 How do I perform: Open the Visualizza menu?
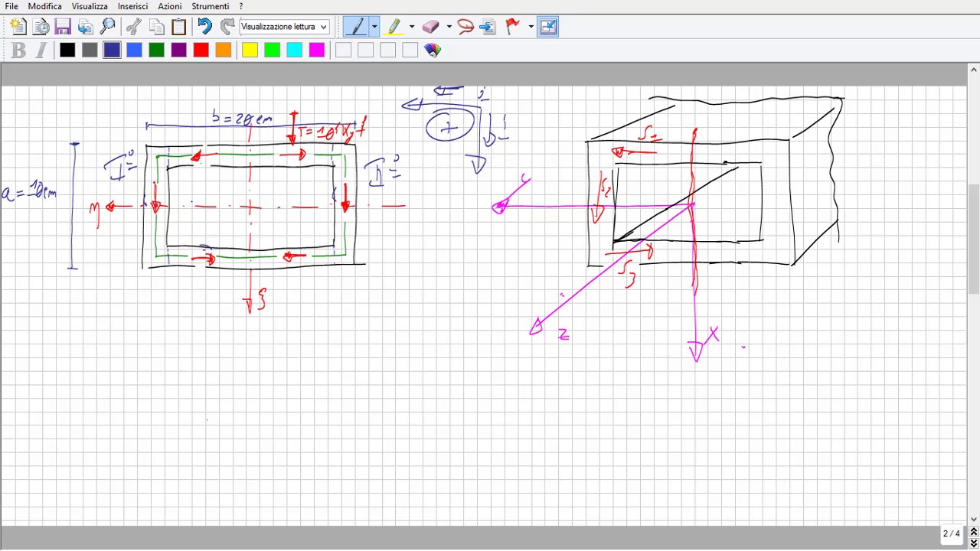pos(90,6)
